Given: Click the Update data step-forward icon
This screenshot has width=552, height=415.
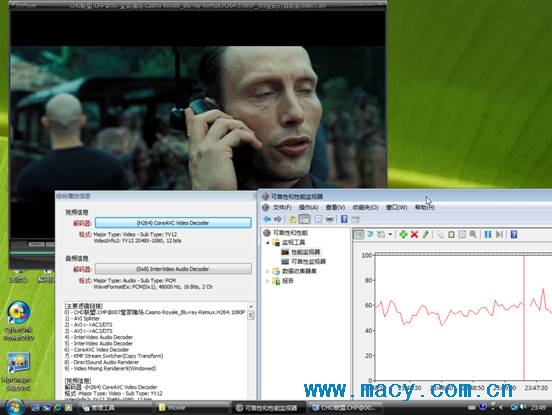Looking at the screenshot, I should coord(499,234).
